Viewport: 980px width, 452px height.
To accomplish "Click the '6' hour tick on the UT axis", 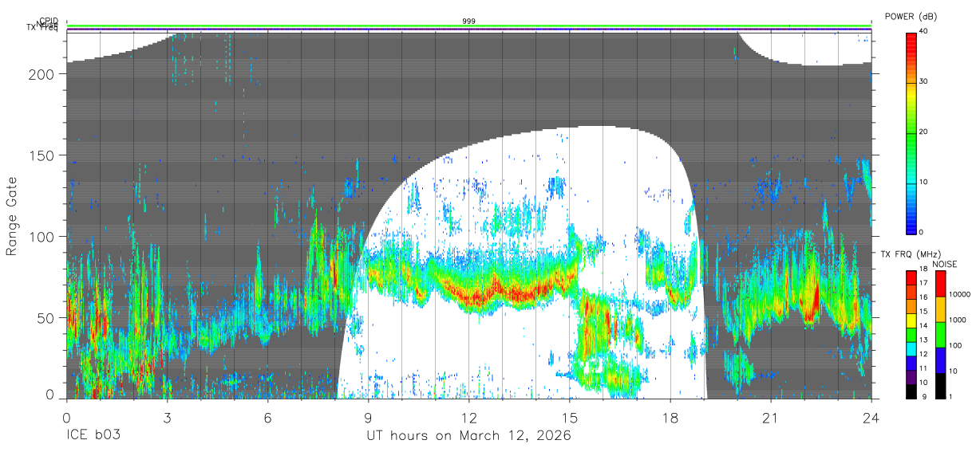I will click(267, 417).
